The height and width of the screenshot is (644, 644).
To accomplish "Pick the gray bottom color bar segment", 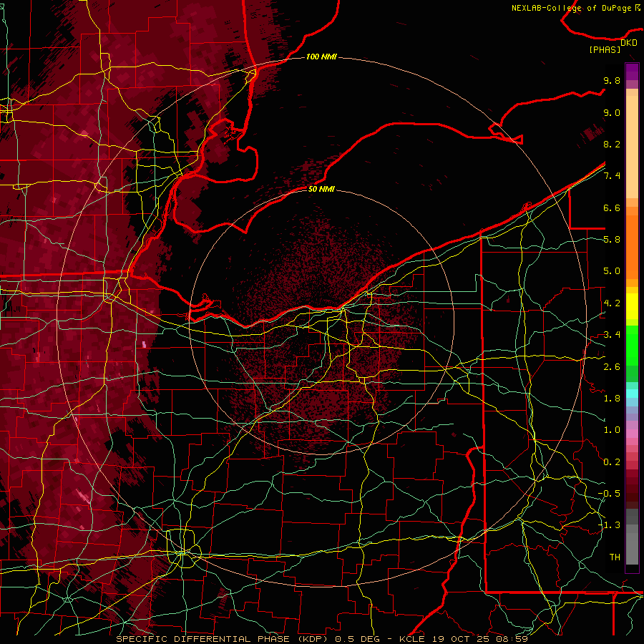I will click(x=632, y=550).
